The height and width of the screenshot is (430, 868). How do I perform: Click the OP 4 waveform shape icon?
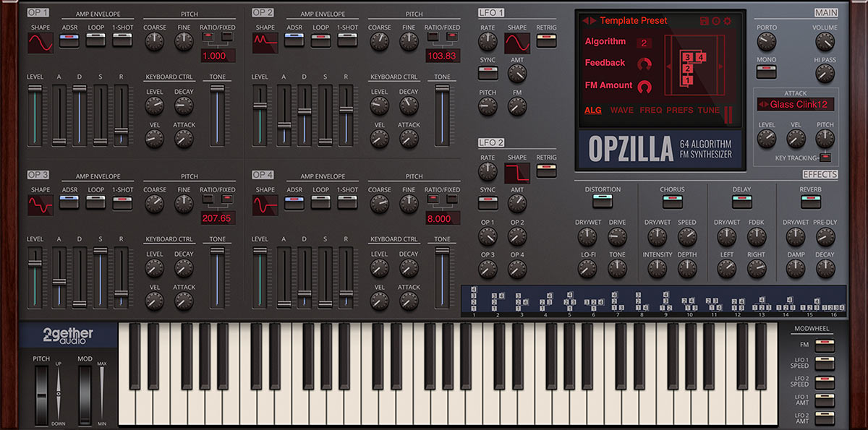pyautogui.click(x=265, y=205)
